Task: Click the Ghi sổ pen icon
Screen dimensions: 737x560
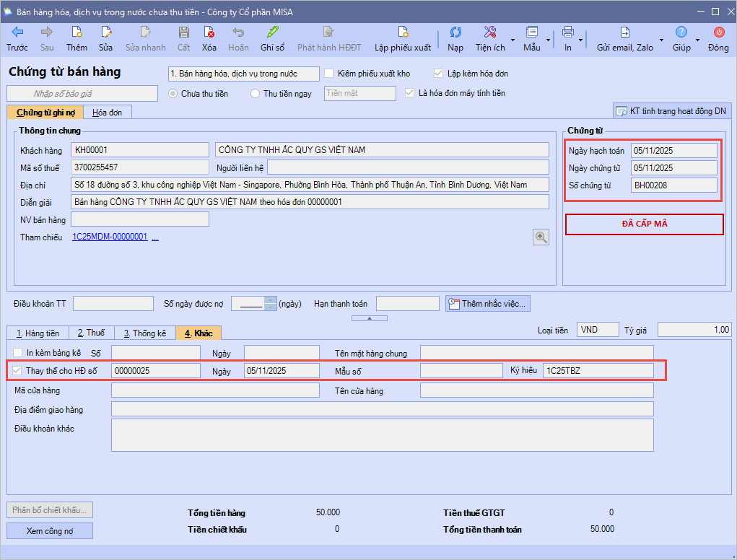Action: 273,32
